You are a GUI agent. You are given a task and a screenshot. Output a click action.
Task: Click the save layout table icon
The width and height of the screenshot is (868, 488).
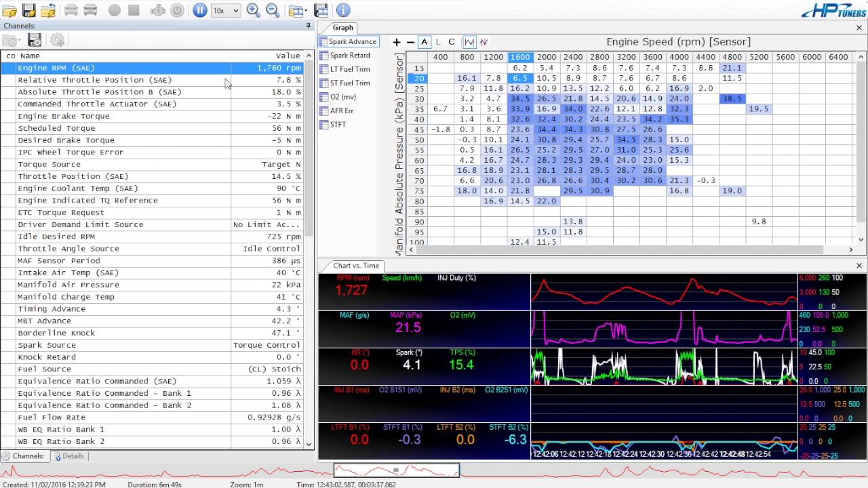321,10
